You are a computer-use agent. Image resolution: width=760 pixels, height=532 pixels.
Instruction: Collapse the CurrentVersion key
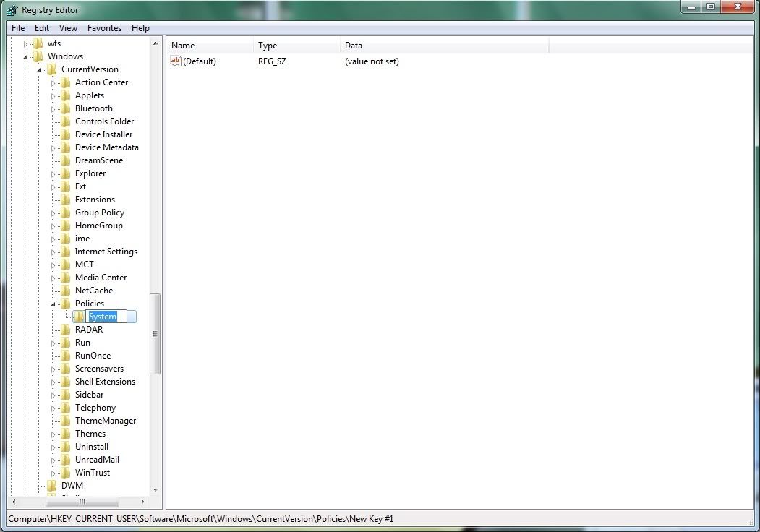coord(39,70)
